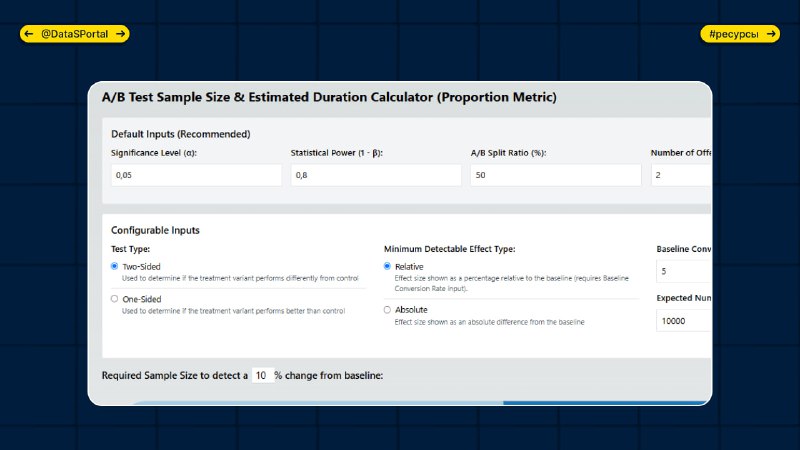Edit the Significance Level field
Viewport: 800px width, 450px height.
(x=196, y=175)
